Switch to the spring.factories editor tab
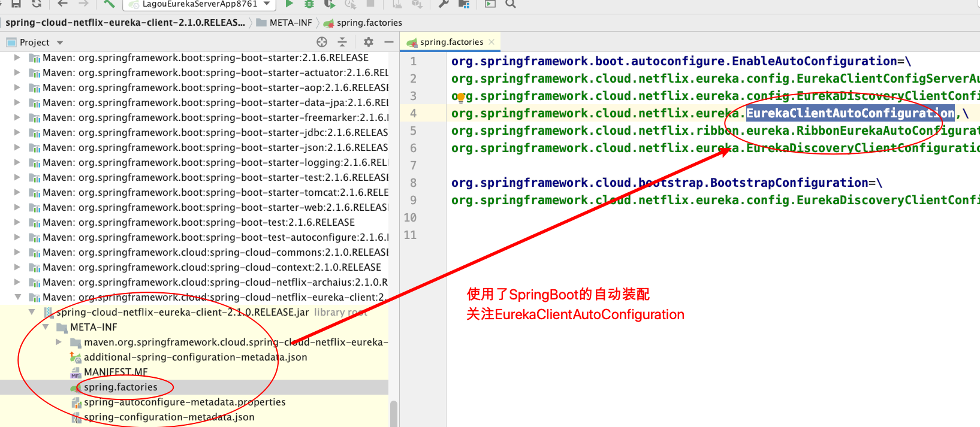This screenshot has height=427, width=980. [x=451, y=42]
